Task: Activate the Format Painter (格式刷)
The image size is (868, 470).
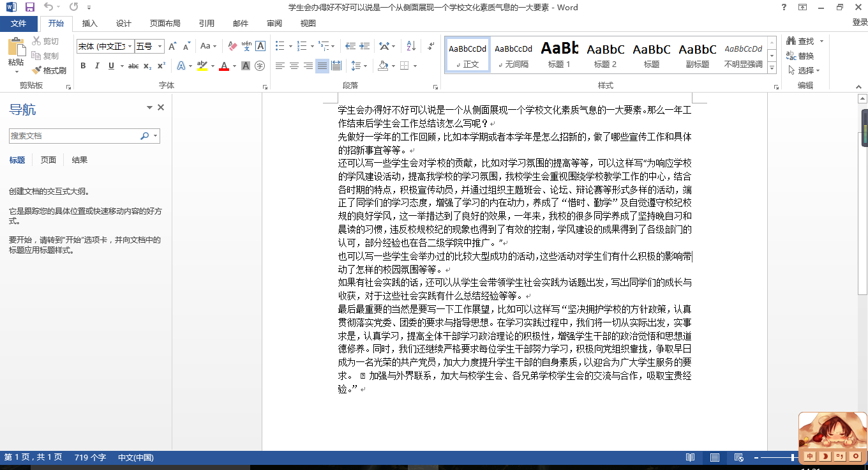Action: pyautogui.click(x=49, y=70)
